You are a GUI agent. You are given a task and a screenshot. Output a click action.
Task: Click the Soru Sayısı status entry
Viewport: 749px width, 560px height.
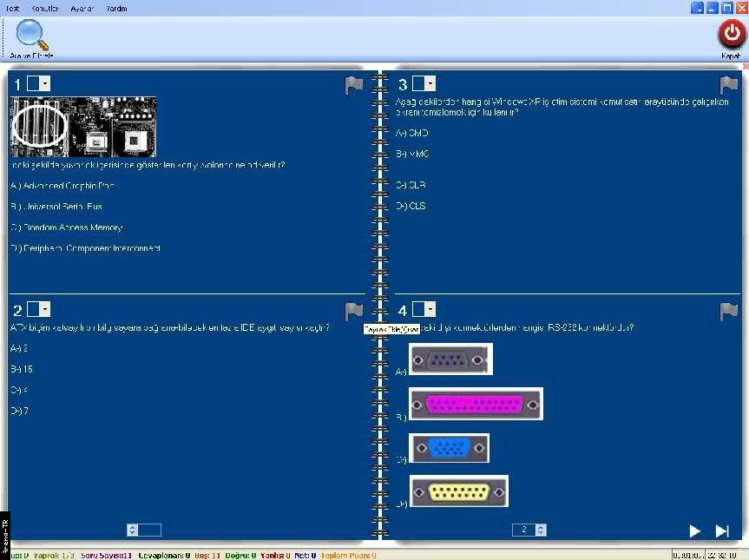pyautogui.click(x=106, y=555)
